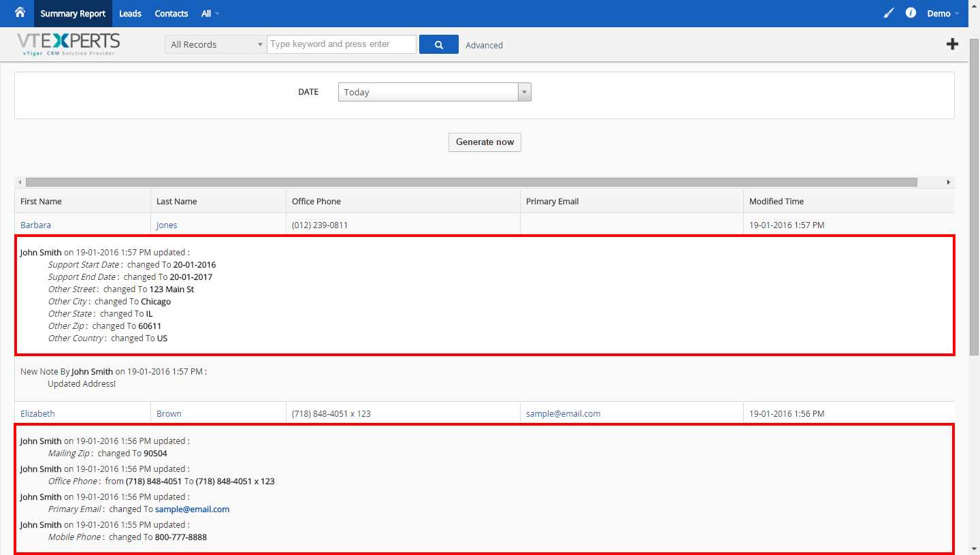The height and width of the screenshot is (555, 980).
Task: Open the theme paintbrush icon
Action: (888, 13)
